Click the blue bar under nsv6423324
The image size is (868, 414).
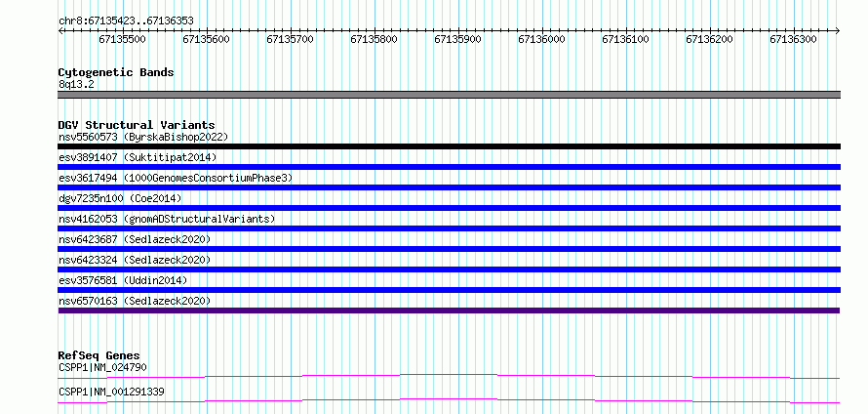coord(449,269)
